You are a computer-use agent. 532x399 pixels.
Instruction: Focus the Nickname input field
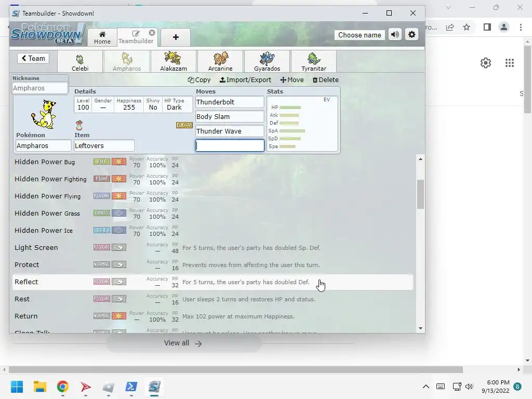(x=39, y=88)
